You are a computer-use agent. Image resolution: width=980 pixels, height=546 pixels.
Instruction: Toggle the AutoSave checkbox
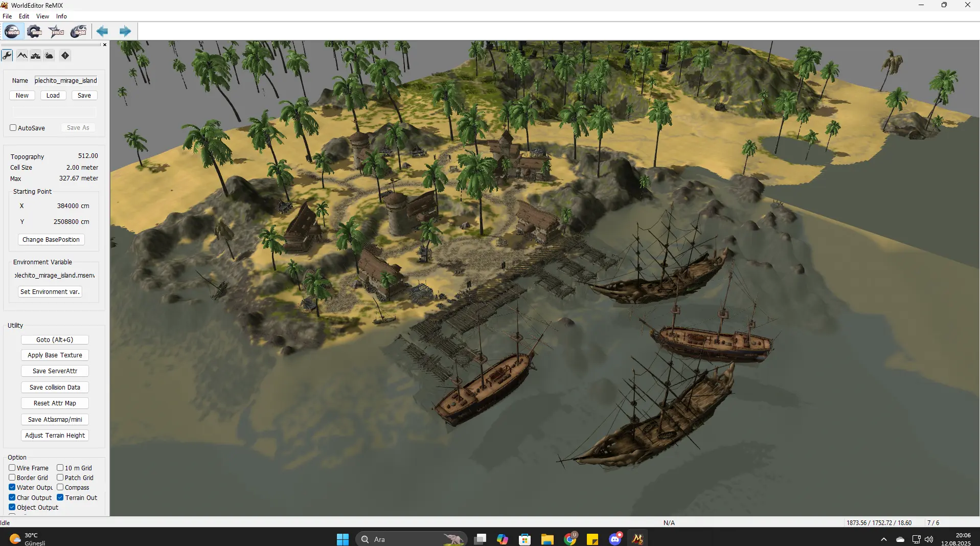click(13, 128)
